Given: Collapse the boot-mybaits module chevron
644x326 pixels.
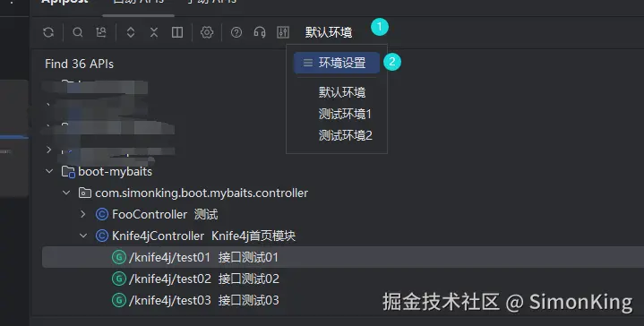Looking at the screenshot, I should [49, 171].
